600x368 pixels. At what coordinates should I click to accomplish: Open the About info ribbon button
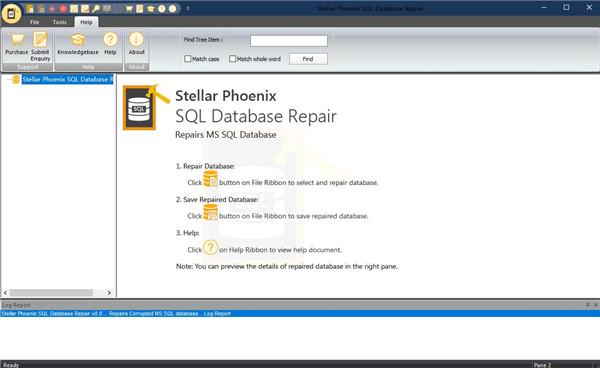click(x=137, y=44)
